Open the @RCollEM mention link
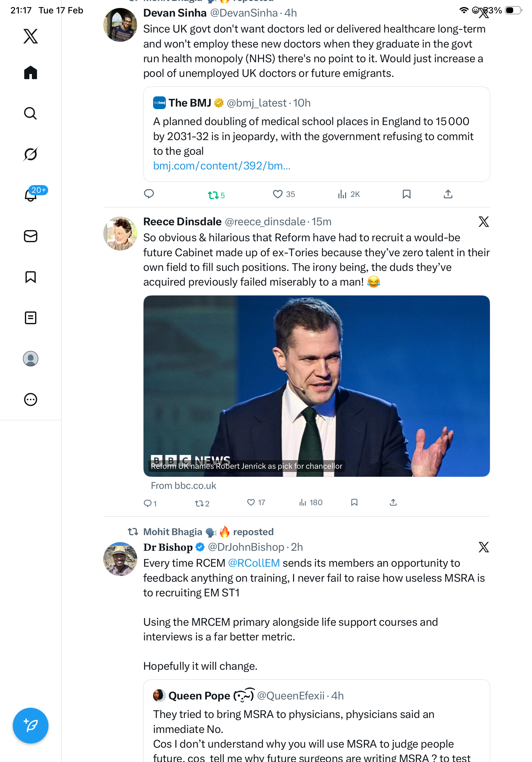The width and height of the screenshot is (532, 762). 254,563
